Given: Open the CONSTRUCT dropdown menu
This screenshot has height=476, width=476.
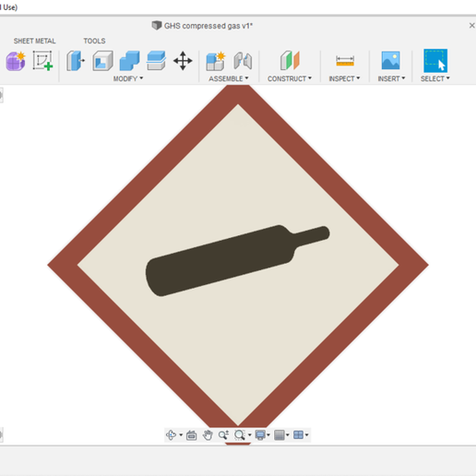Looking at the screenshot, I should tap(290, 78).
